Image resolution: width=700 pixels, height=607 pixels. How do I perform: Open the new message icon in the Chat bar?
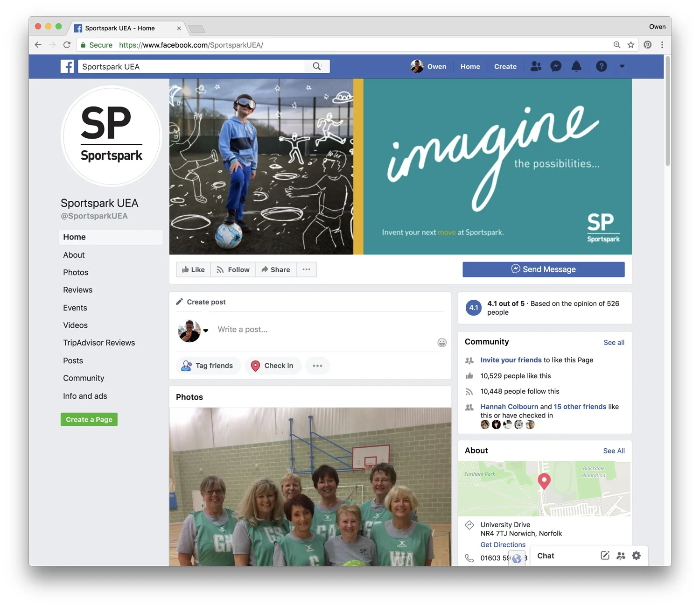tap(605, 556)
